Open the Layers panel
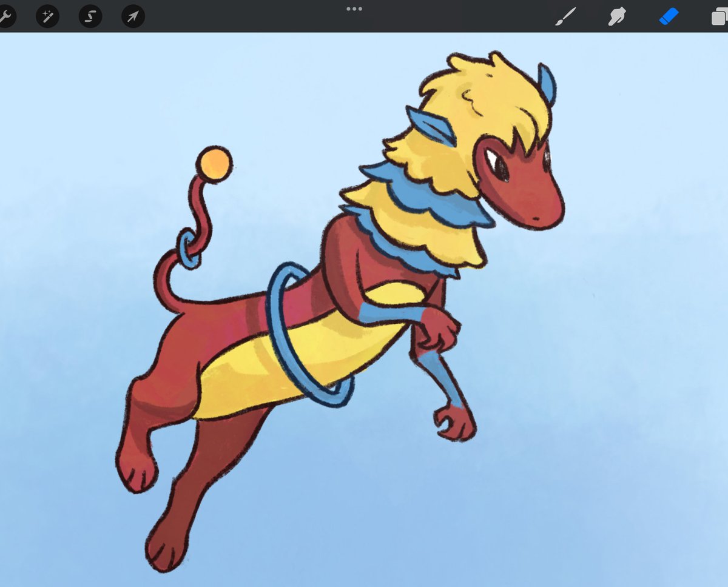Screen dimensions: 728x587 point(720,17)
